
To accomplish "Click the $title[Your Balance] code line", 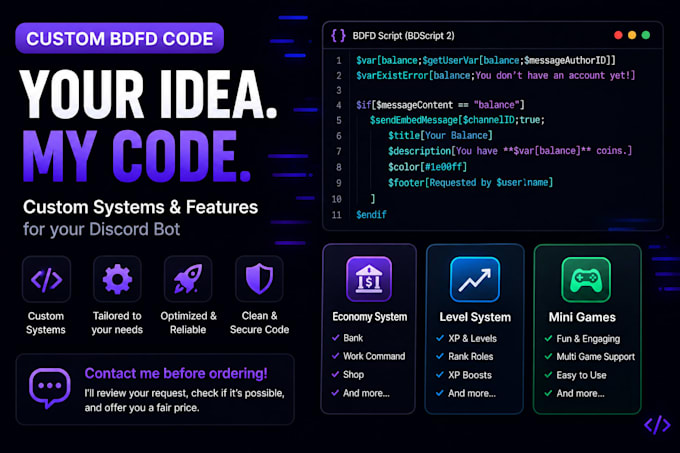I will point(440,136).
